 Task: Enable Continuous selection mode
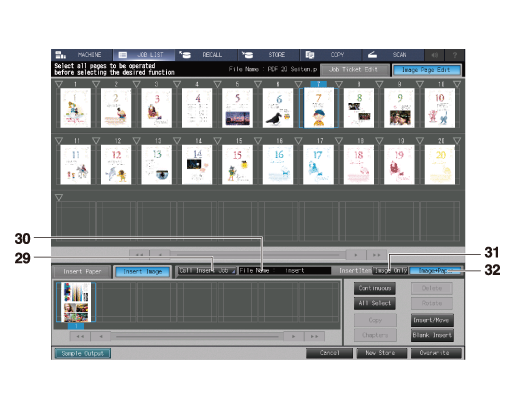[x=375, y=288]
